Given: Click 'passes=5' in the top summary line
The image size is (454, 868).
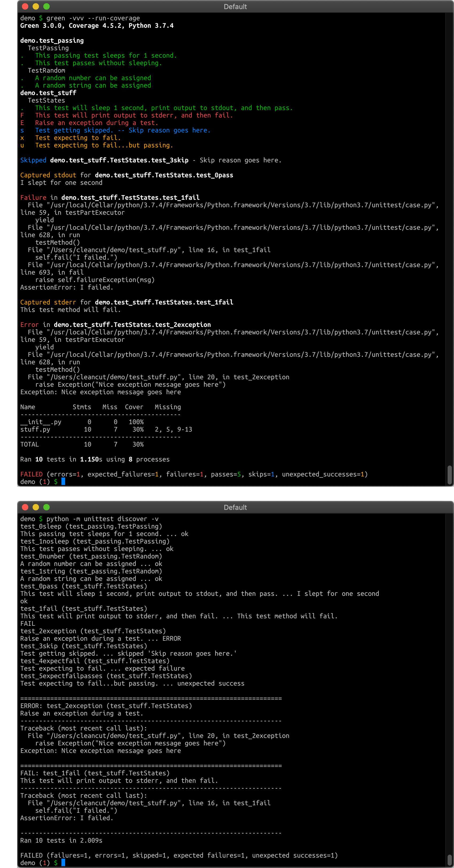Looking at the screenshot, I should pyautogui.click(x=226, y=474).
